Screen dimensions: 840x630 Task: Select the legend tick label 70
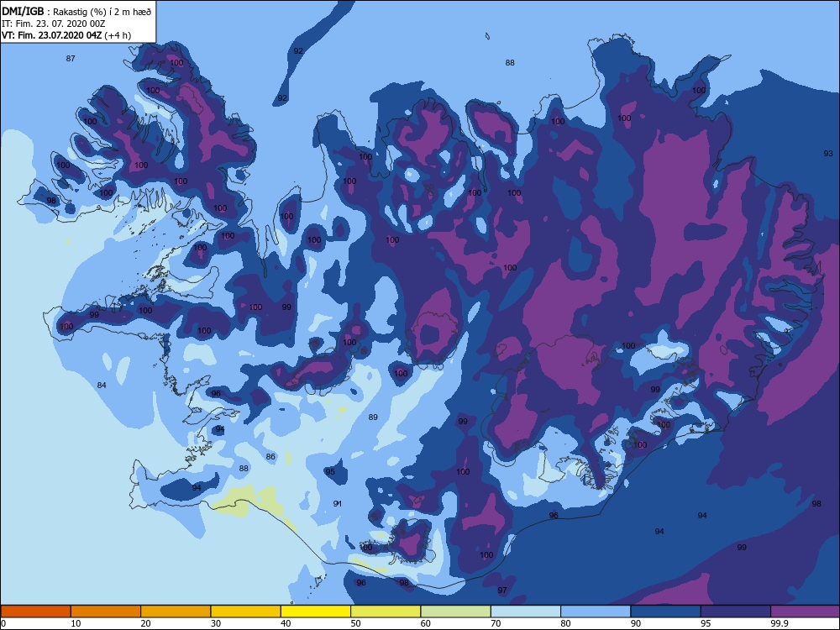(496, 623)
